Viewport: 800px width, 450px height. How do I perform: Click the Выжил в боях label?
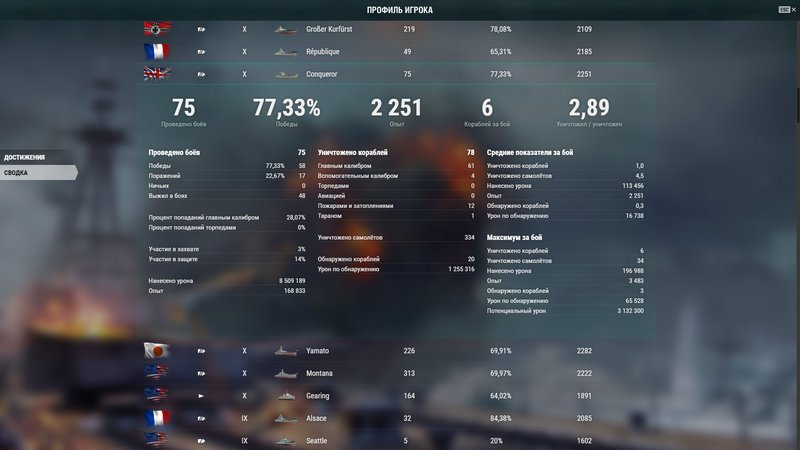[168, 195]
